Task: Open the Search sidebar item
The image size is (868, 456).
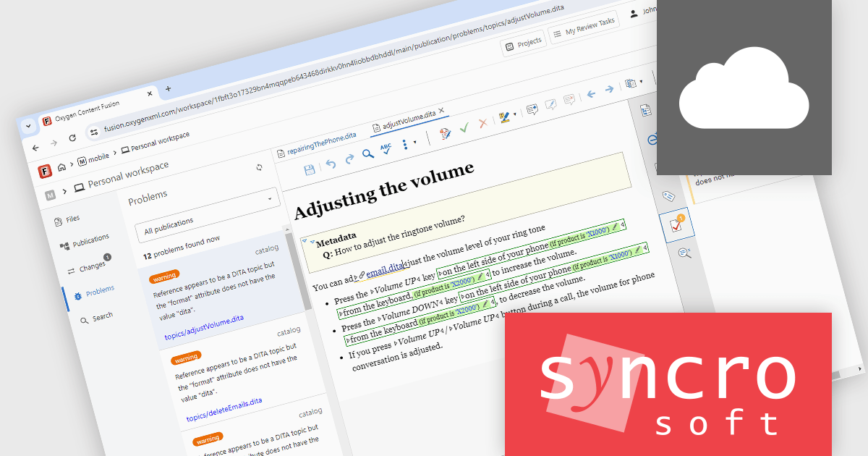Action: click(x=96, y=318)
